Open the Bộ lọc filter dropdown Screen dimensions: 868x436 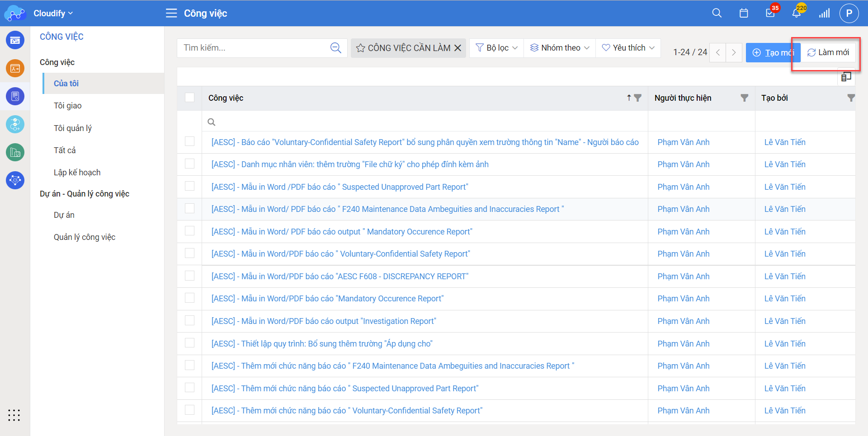[x=496, y=48]
